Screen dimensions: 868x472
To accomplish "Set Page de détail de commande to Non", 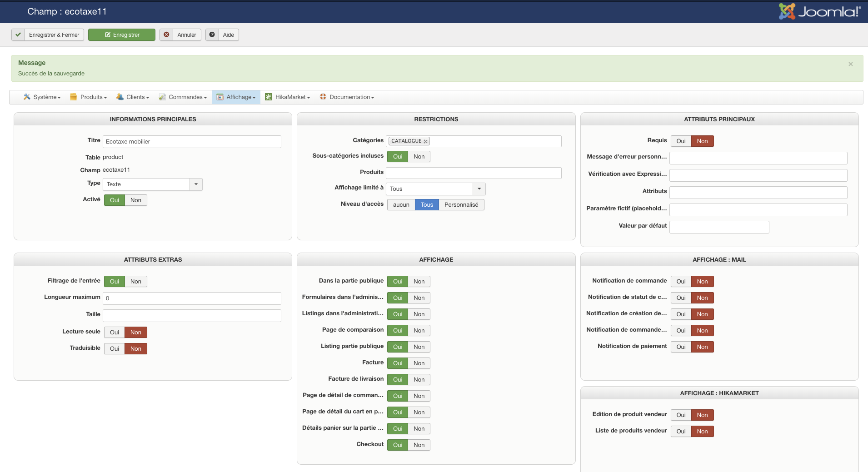I will click(419, 396).
